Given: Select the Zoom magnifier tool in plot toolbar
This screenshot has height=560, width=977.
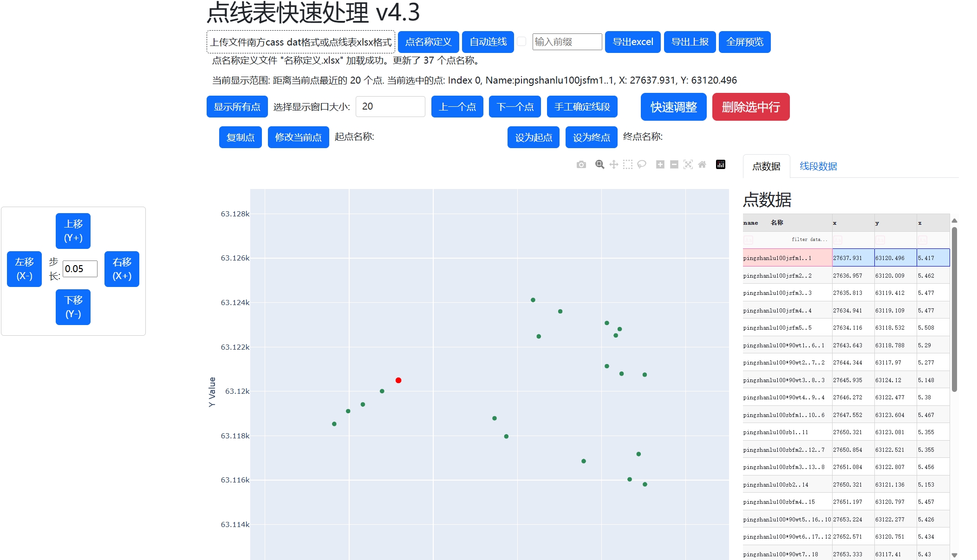Looking at the screenshot, I should click(x=599, y=164).
